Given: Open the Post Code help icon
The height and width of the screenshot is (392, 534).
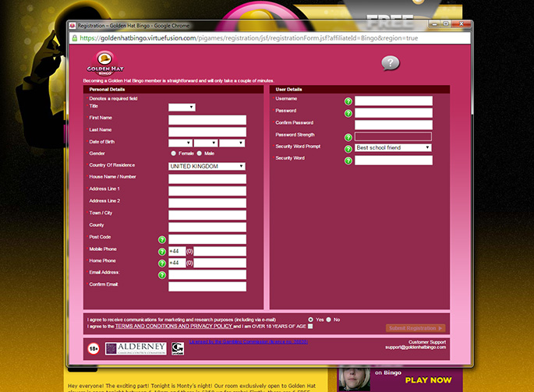Looking at the screenshot, I should 162,240.
